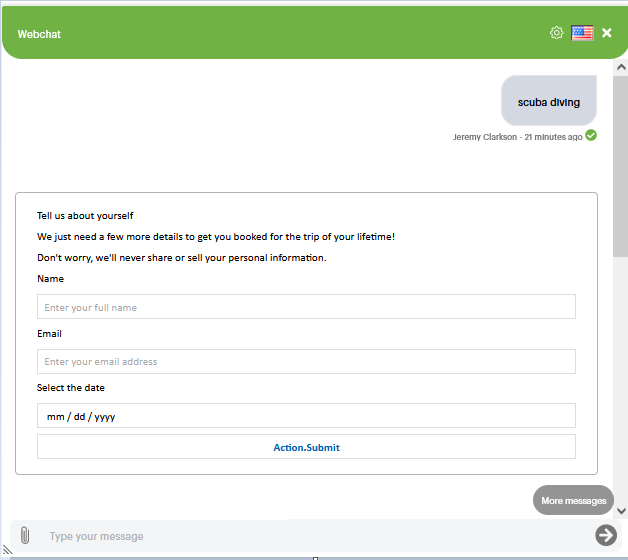Click the 'Jeremy Clarkson' message timestamp

pyautogui.click(x=517, y=137)
